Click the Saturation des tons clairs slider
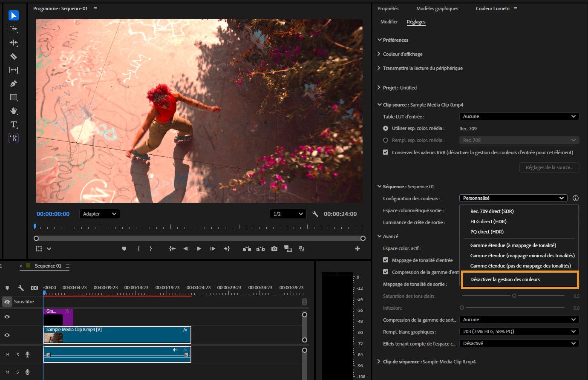The width and height of the screenshot is (588, 380). click(514, 296)
